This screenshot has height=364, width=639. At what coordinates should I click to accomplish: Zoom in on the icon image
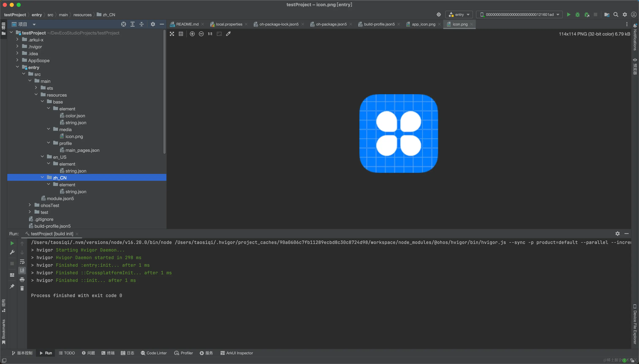[192, 34]
